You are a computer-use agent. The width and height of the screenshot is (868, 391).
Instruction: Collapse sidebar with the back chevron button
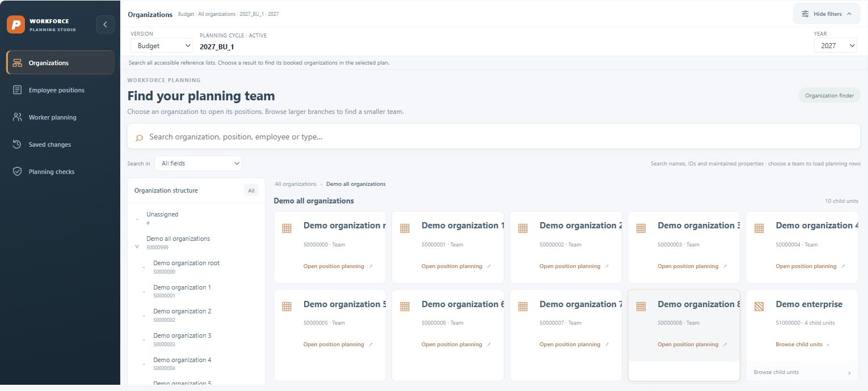[x=105, y=24]
